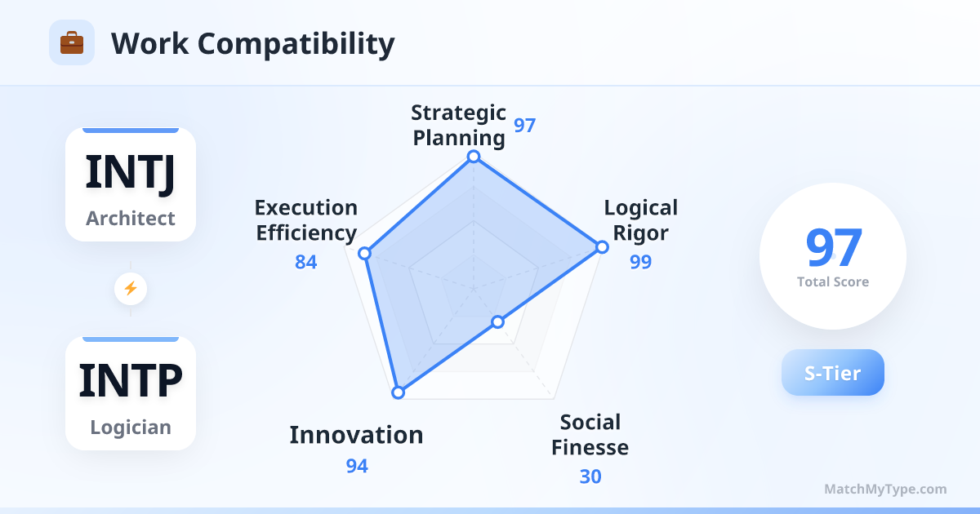Click the Strategic Planning axis label
Viewport: 980px width, 514px height.
tap(458, 125)
